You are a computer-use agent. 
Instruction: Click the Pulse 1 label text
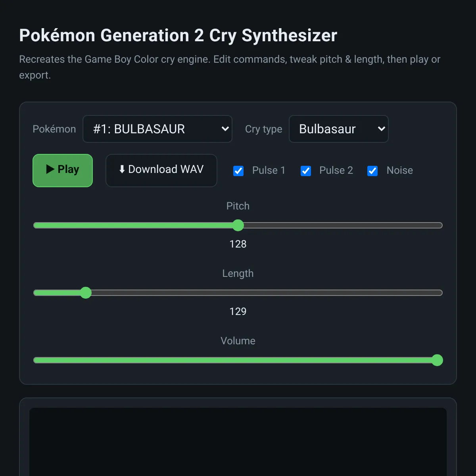(269, 171)
